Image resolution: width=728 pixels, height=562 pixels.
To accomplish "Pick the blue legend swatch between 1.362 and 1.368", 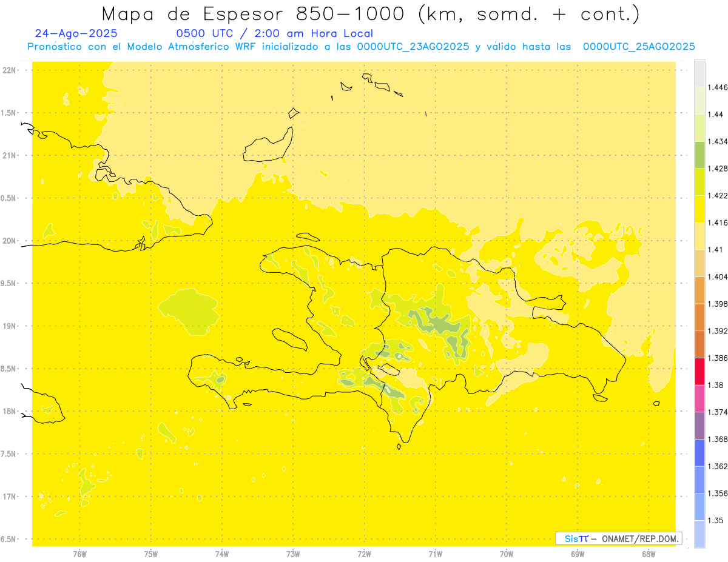I will tap(699, 453).
